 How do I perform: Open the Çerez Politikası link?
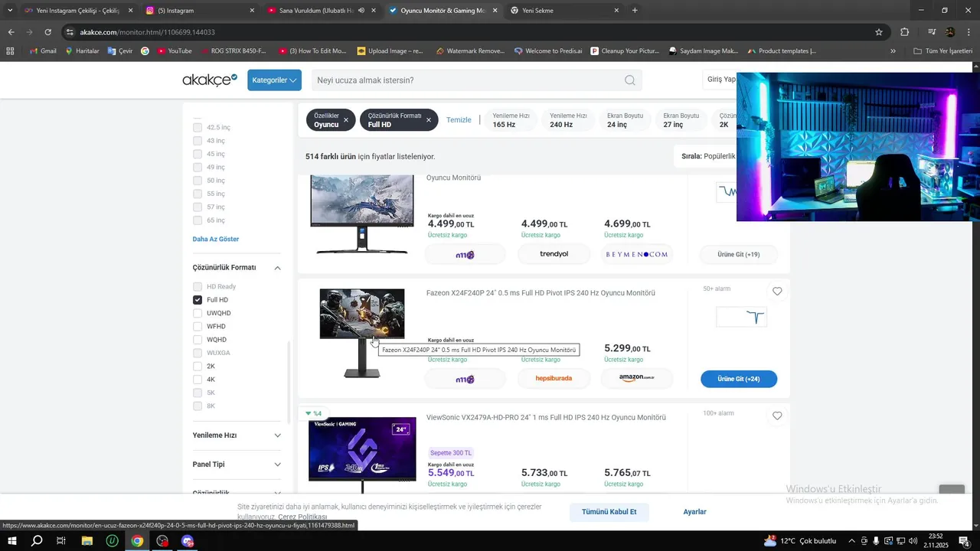pyautogui.click(x=302, y=517)
